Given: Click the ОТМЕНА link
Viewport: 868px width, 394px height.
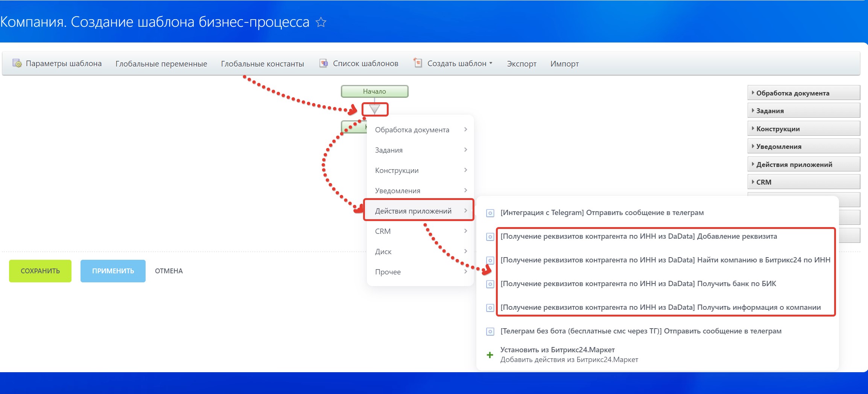Looking at the screenshot, I should [x=169, y=271].
